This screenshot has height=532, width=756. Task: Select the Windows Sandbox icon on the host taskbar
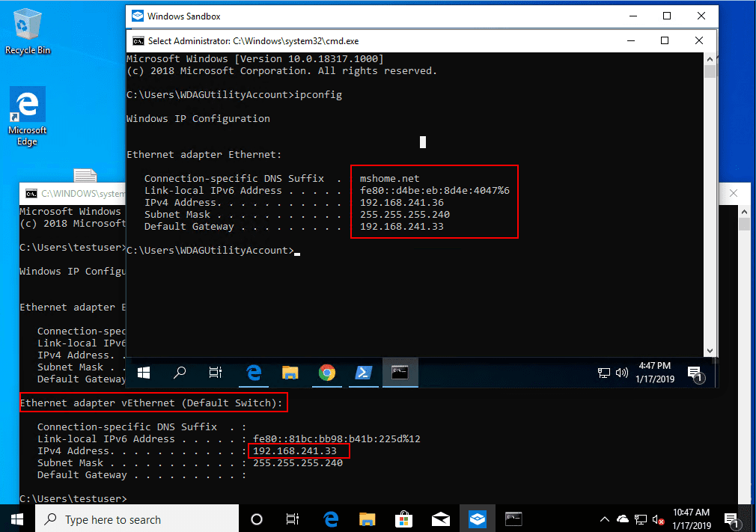click(x=477, y=518)
